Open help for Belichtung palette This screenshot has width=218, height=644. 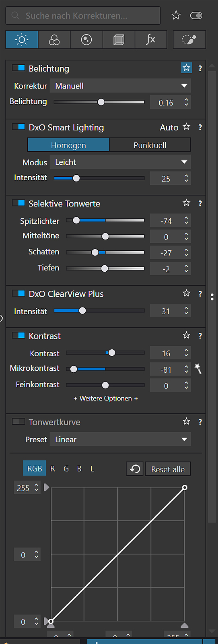tap(200, 68)
